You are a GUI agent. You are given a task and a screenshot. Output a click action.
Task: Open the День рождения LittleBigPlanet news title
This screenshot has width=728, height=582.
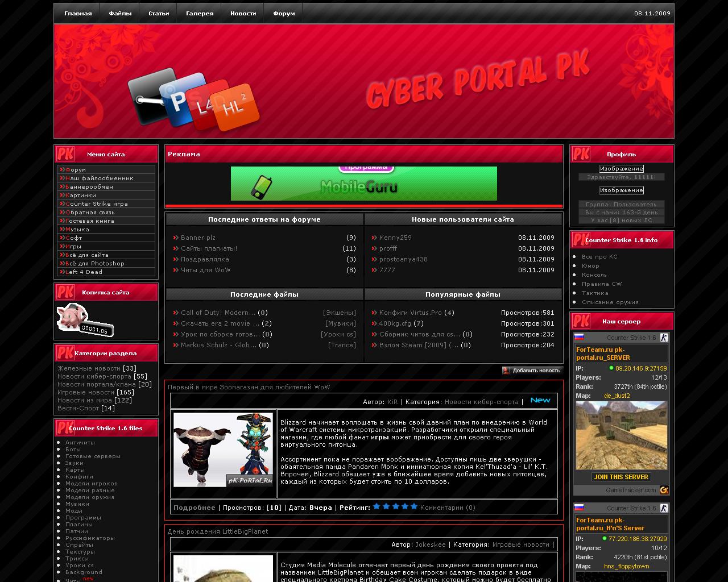217,531
